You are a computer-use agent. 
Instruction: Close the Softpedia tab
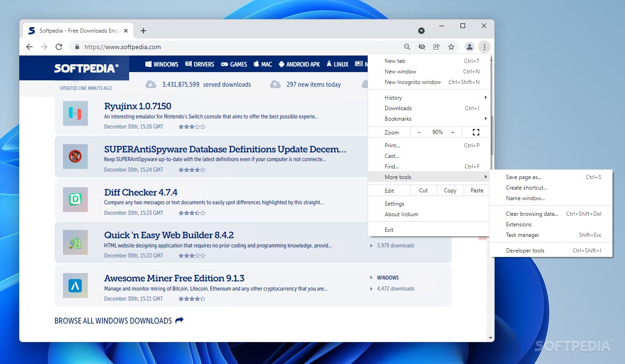pyautogui.click(x=126, y=31)
